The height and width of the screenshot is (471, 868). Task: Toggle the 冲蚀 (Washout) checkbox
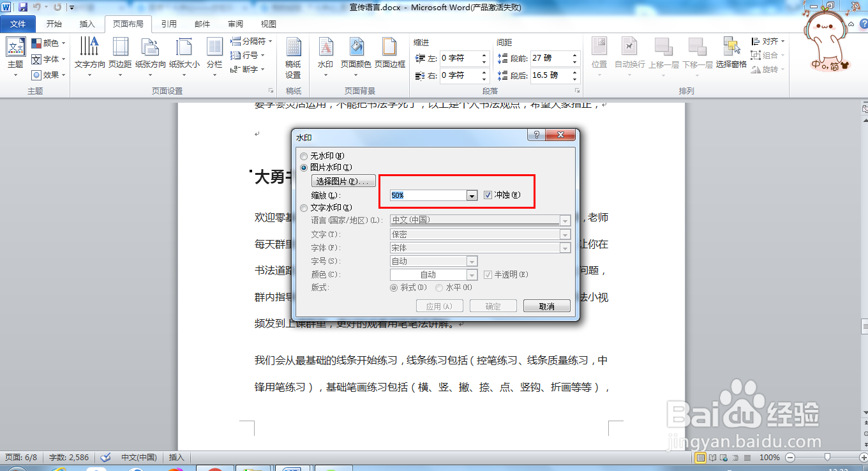click(488, 195)
